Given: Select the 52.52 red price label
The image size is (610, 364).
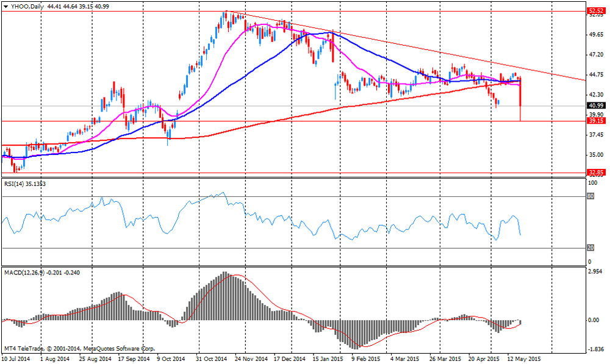Looking at the screenshot, I should [596, 11].
